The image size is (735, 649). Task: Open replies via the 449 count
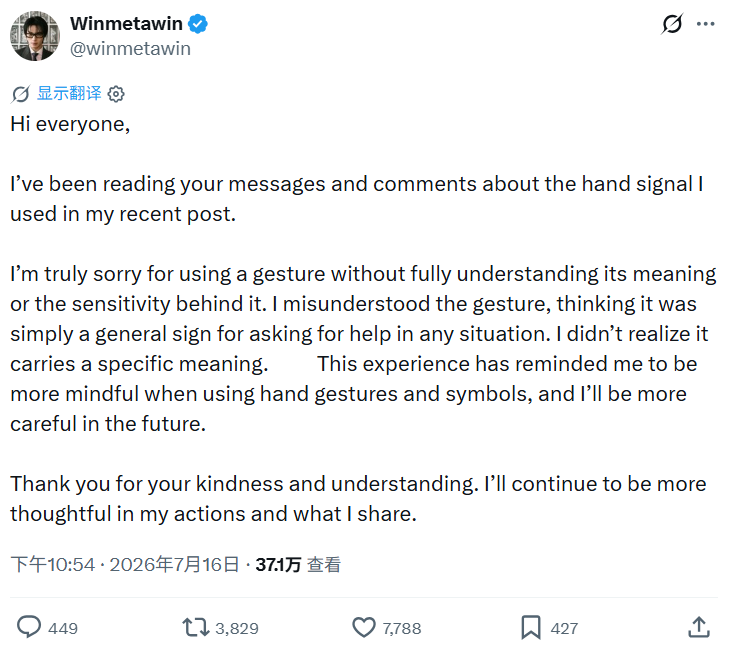[x=63, y=628]
